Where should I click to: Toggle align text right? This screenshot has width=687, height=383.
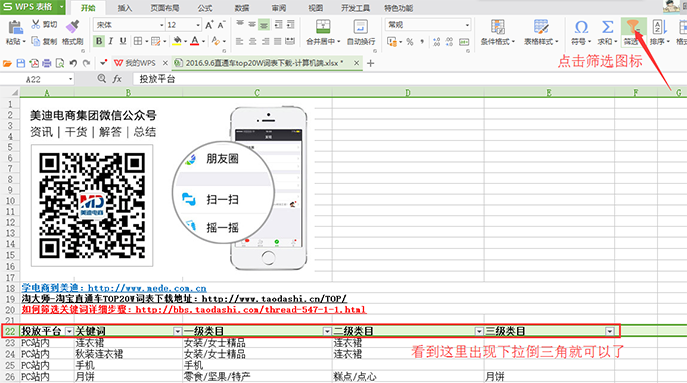pos(265,42)
